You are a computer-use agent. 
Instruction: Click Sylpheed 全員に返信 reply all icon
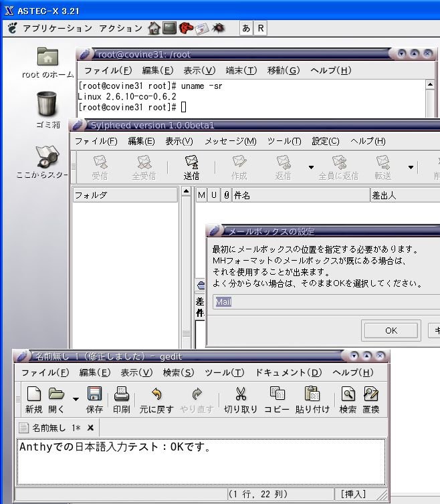click(x=338, y=168)
